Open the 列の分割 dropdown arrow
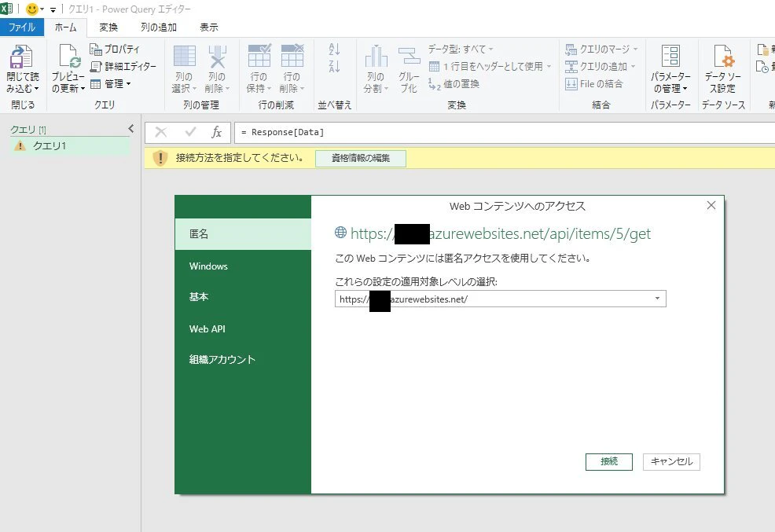 (387, 89)
